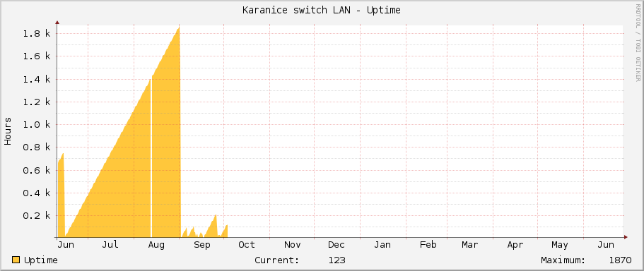This screenshot has width=644, height=271.
Task: Click the '1.4 k' y-axis value
Action: click(37, 79)
